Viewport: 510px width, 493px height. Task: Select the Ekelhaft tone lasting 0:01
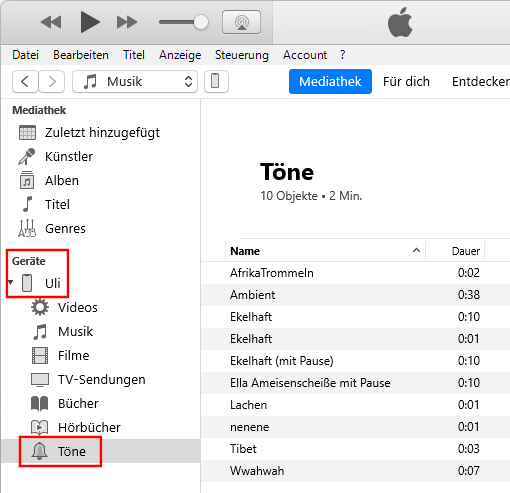(355, 339)
